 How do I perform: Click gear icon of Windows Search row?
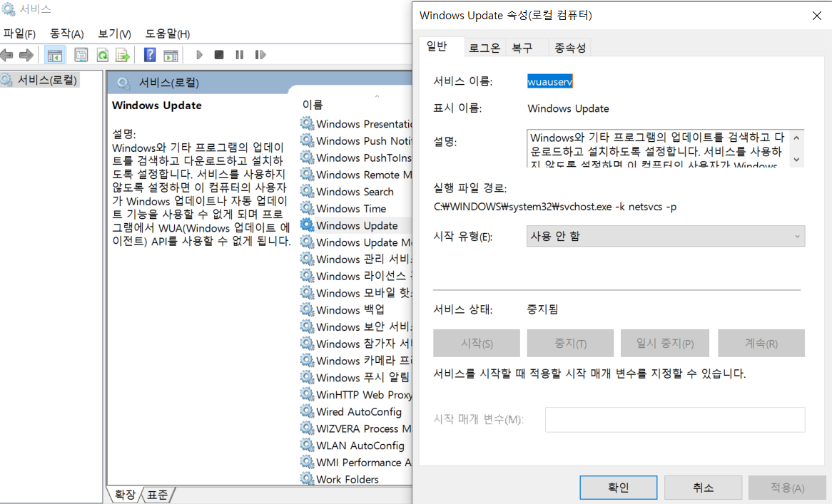click(307, 191)
